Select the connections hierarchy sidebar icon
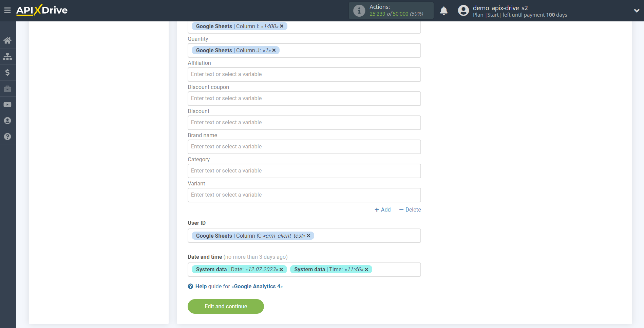Screen dimensions: 644x328 click(7, 56)
